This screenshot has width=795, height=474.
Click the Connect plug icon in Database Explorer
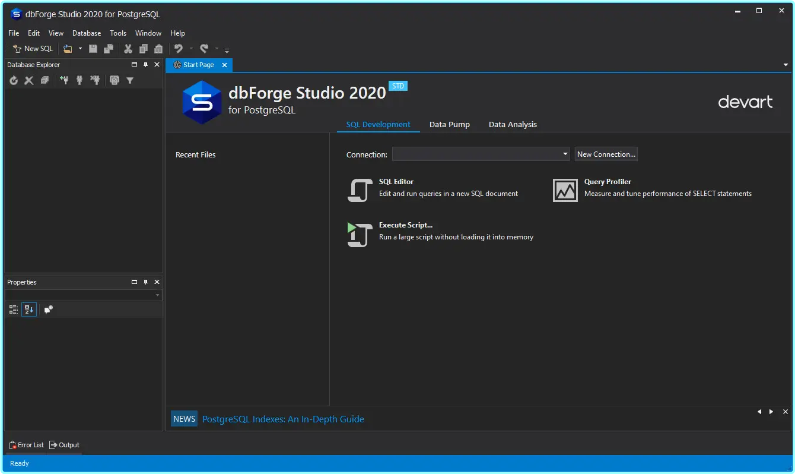(79, 80)
